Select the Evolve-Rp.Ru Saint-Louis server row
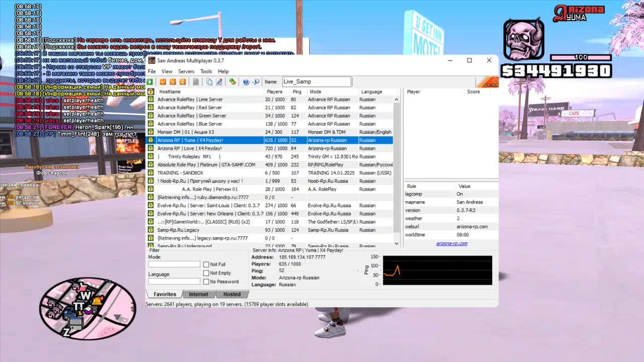 [269, 206]
